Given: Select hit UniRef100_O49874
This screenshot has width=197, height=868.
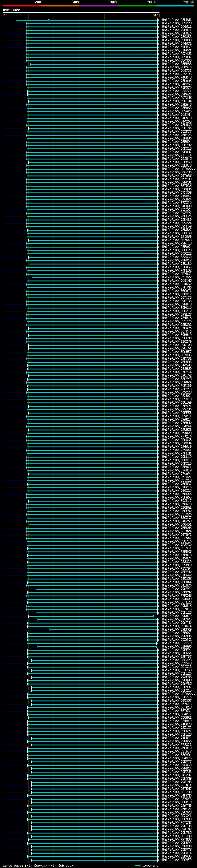Looking at the screenshot, I should [x=176, y=558].
